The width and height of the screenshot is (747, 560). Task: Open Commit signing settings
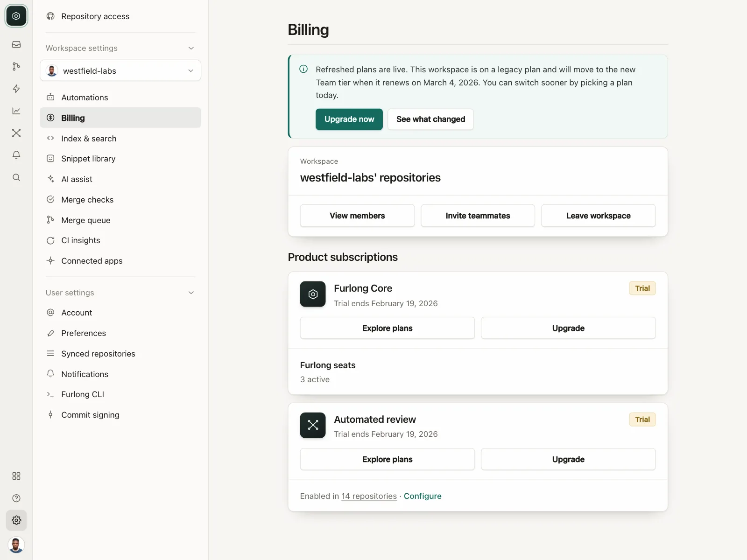(x=120, y=415)
